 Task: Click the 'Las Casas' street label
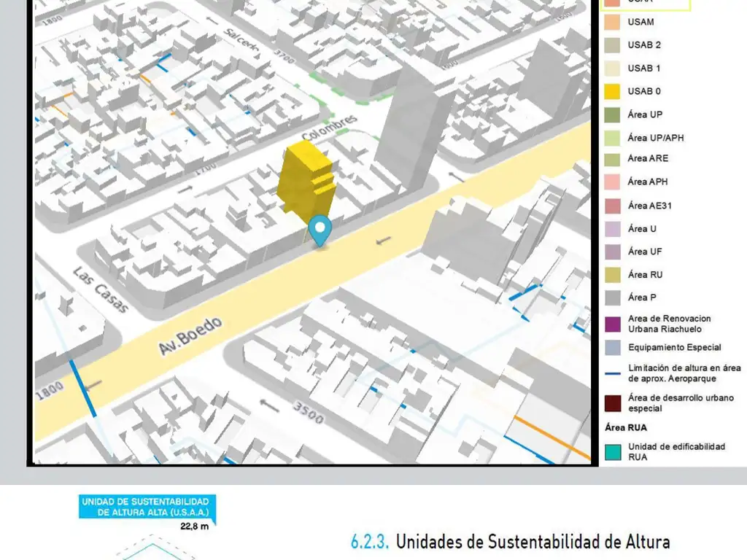101,290
